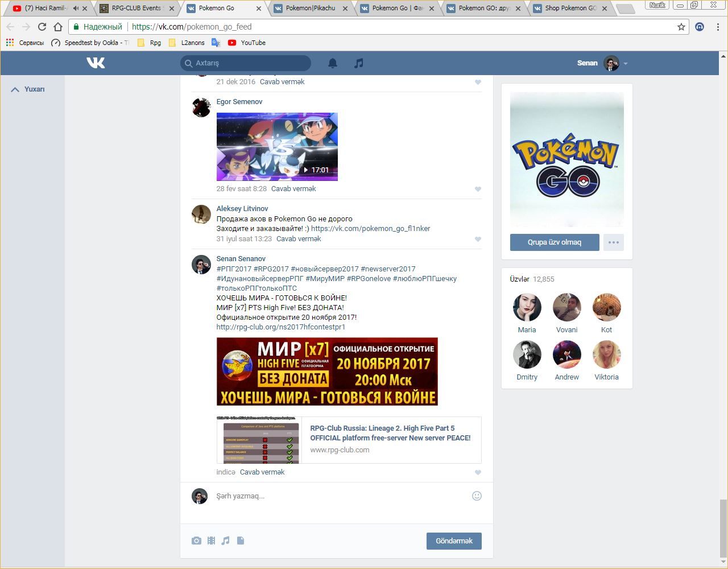
Task: Switch to Pokemon GO: друзья tab
Action: coord(483,8)
